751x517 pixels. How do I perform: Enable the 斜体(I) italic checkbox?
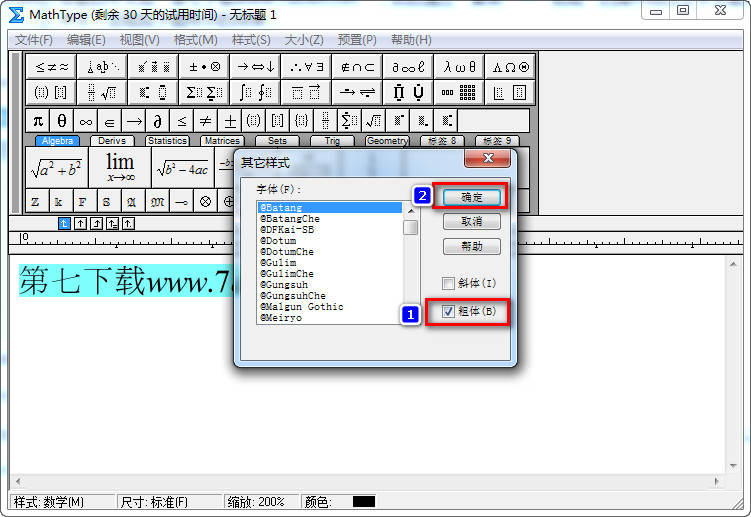[x=448, y=283]
